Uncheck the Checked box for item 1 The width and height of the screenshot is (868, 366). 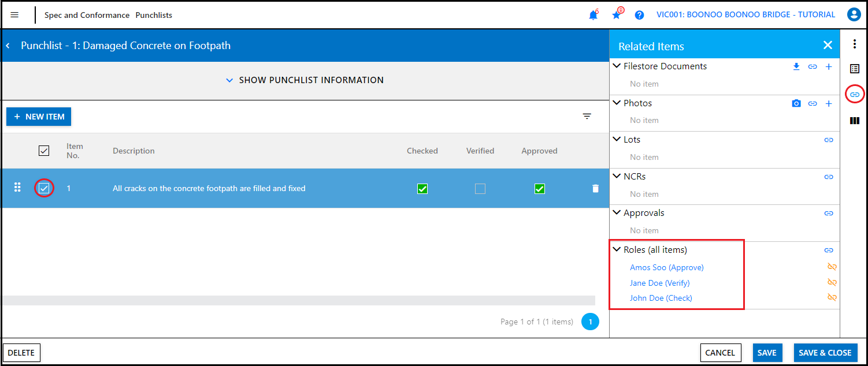(422, 189)
